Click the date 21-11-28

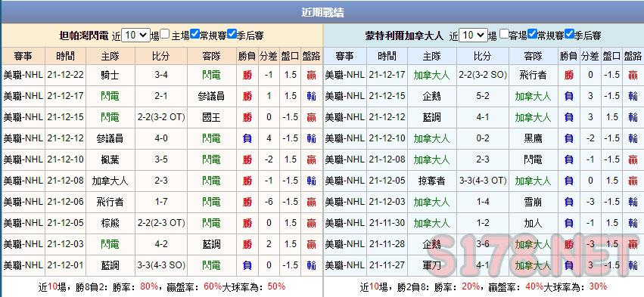point(387,245)
